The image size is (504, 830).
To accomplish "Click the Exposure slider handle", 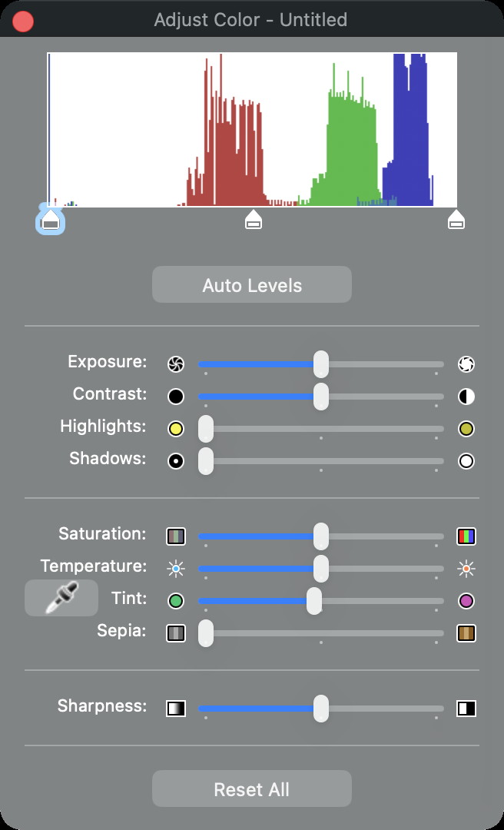I will coord(321,364).
